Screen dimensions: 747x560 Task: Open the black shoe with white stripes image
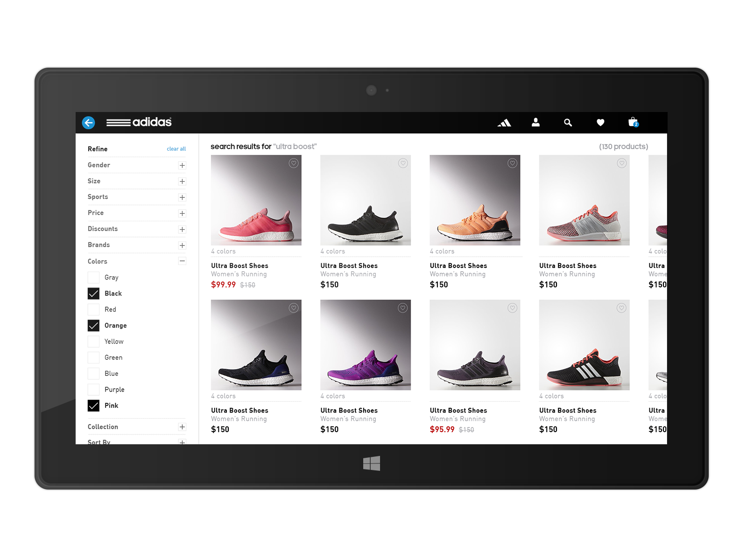(584, 345)
